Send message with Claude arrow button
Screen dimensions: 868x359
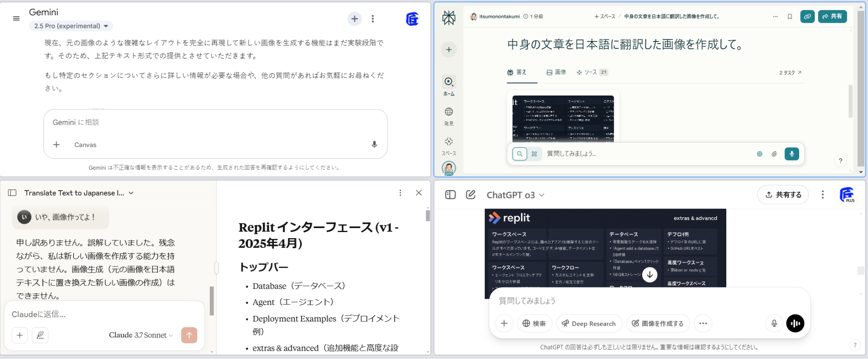coord(189,335)
